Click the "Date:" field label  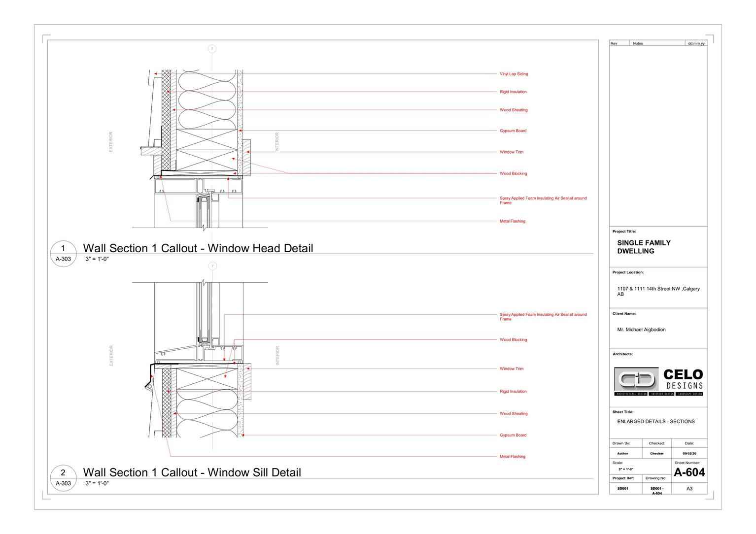[689, 444]
